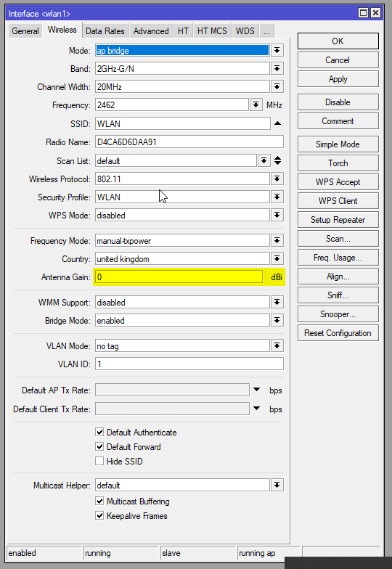Click in the Radio Name field
This screenshot has height=569, width=392.
coord(189,142)
